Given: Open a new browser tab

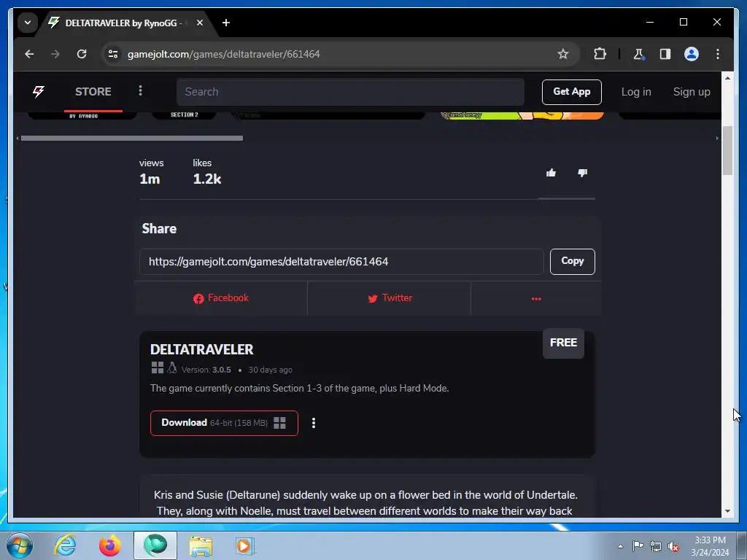Looking at the screenshot, I should 226,23.
